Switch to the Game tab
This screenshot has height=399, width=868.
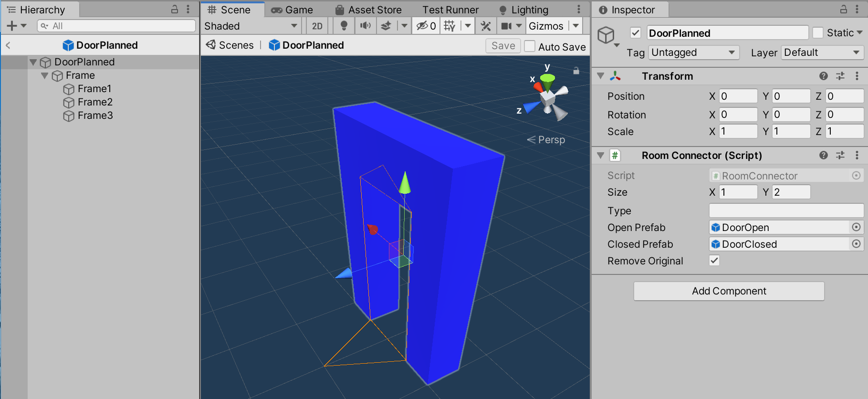pos(292,10)
